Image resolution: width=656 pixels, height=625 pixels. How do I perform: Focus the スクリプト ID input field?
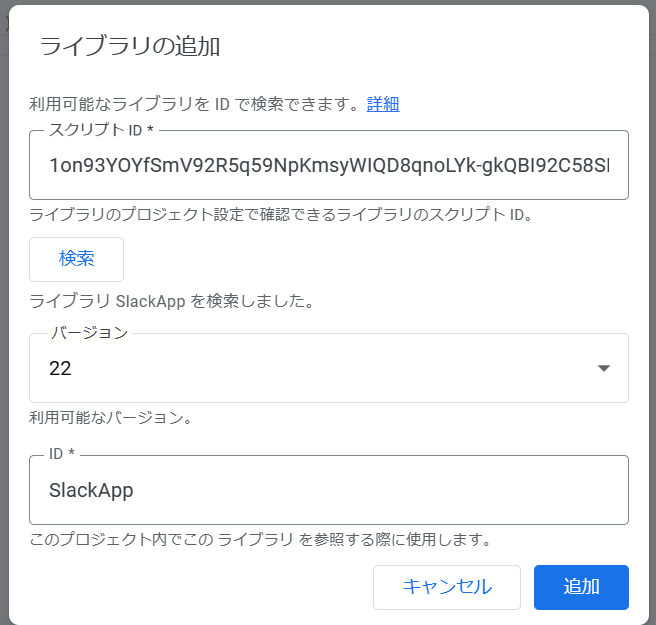click(329, 165)
